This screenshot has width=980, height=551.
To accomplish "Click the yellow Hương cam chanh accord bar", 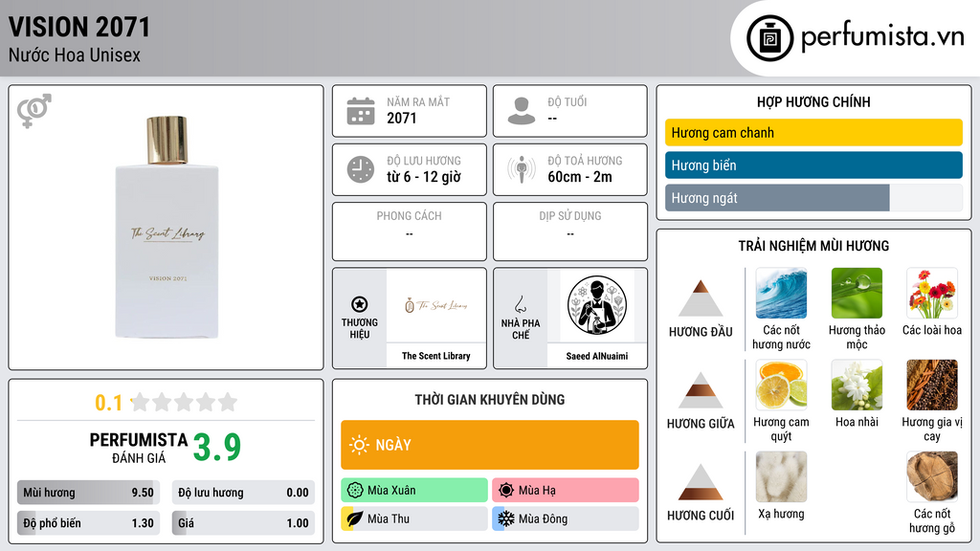I will [813, 132].
